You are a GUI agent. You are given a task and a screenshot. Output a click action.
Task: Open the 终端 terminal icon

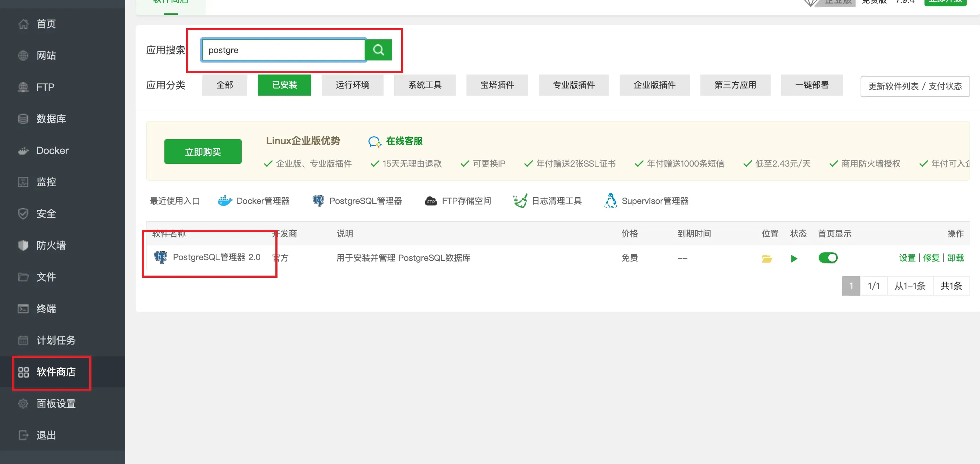(x=23, y=308)
